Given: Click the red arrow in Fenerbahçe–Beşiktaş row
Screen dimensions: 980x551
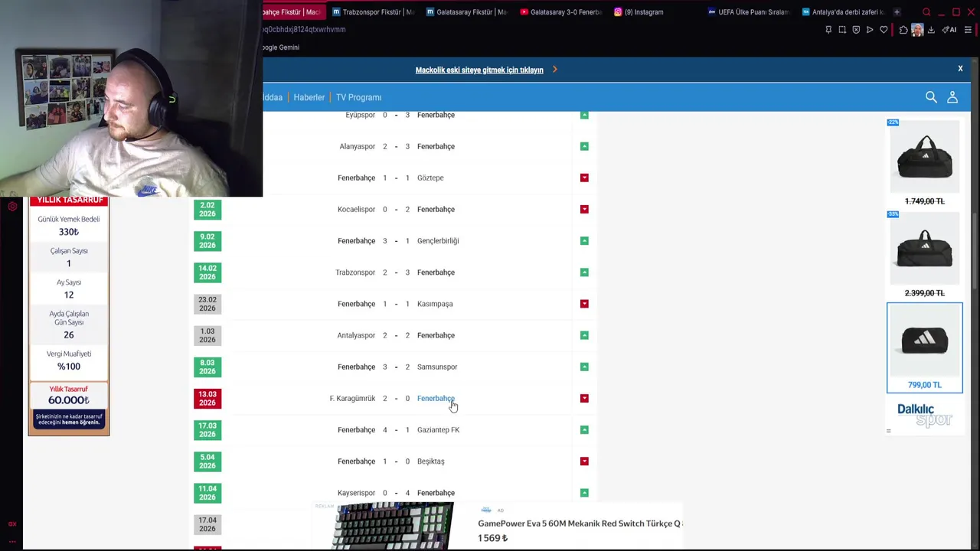Looking at the screenshot, I should pos(584,461).
